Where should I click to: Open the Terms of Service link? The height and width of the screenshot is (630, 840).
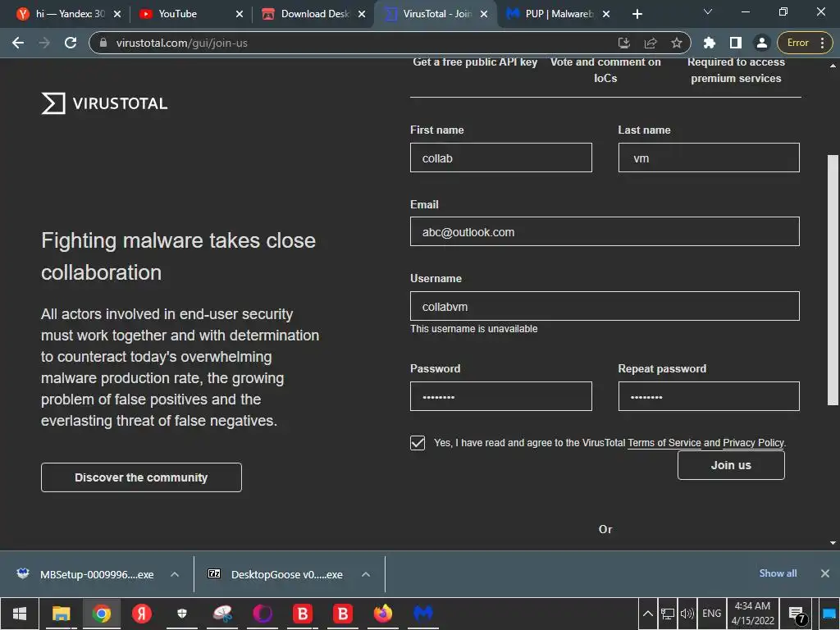(x=664, y=443)
